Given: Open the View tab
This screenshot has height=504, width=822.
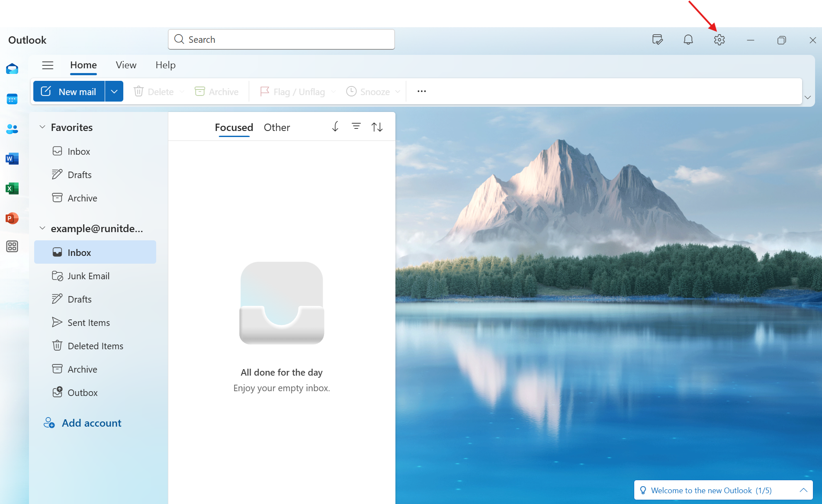Looking at the screenshot, I should (x=126, y=65).
